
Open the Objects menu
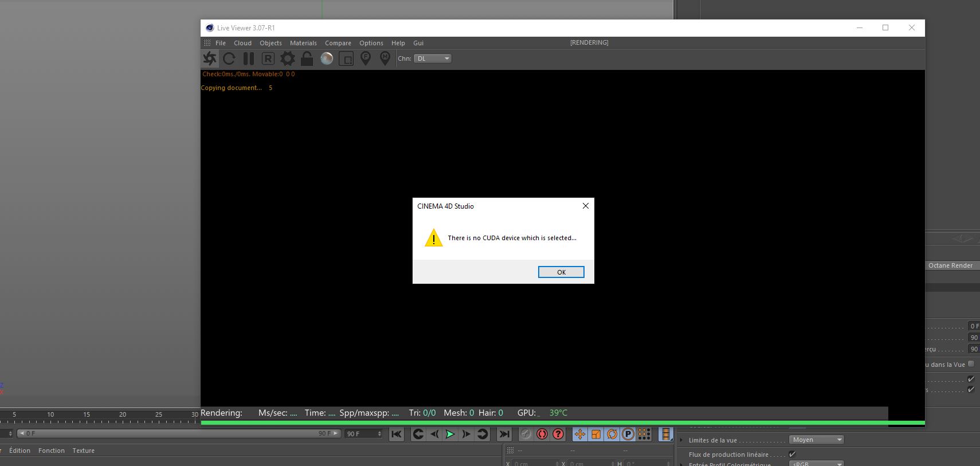tap(271, 43)
